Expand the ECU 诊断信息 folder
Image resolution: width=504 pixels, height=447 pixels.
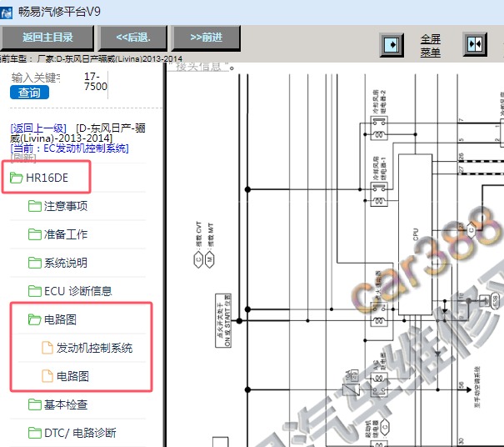tap(77, 291)
